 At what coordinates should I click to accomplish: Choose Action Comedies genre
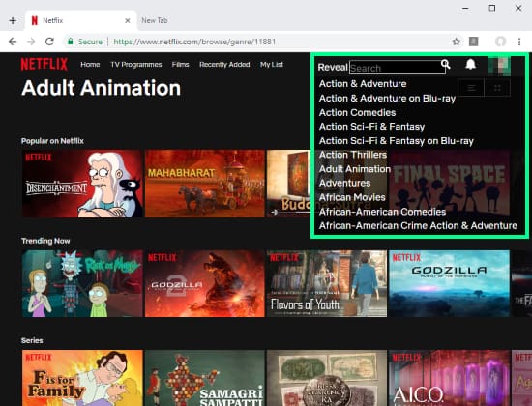coord(357,112)
